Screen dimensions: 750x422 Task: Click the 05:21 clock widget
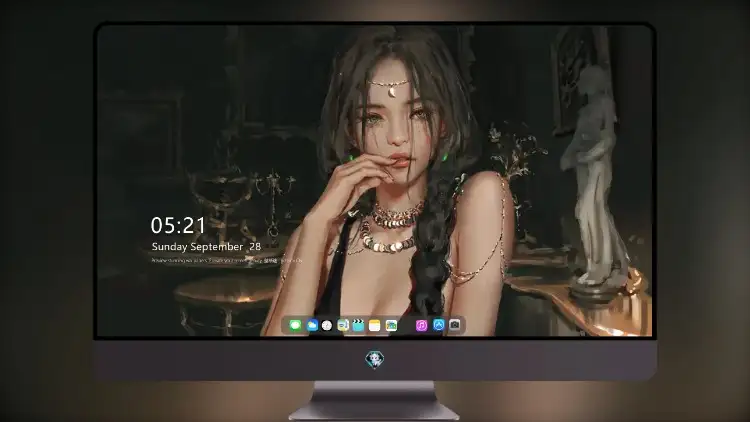[x=178, y=225]
